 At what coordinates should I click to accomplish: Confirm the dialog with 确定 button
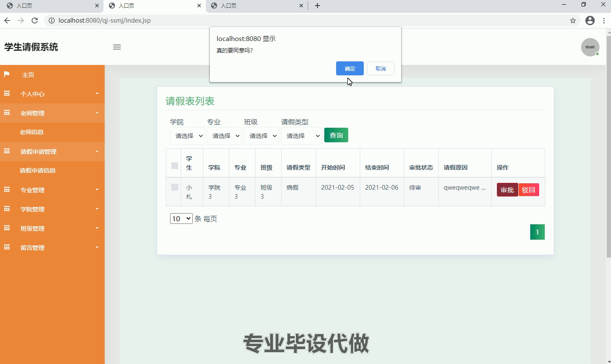(350, 68)
